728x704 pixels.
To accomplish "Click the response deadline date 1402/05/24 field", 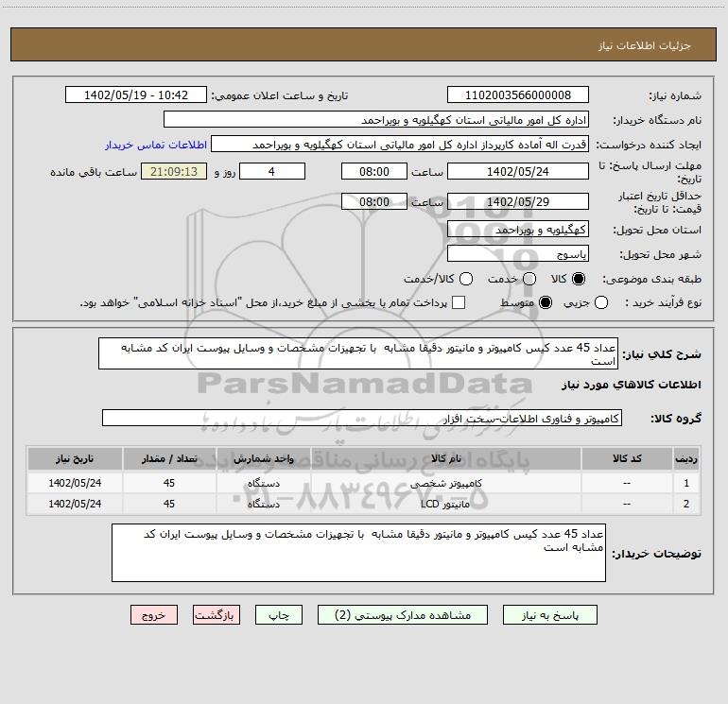I will (x=518, y=171).
